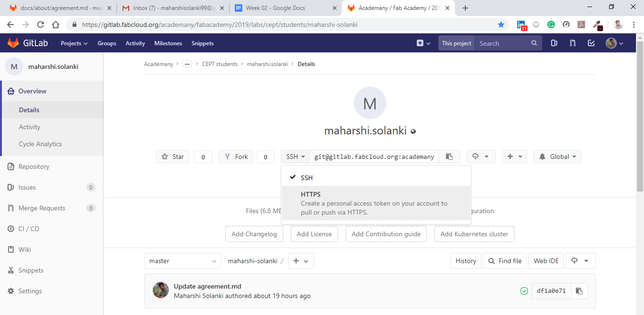The image size is (644, 315).
Task: Open the Projects dropdown menu
Action: click(x=74, y=43)
